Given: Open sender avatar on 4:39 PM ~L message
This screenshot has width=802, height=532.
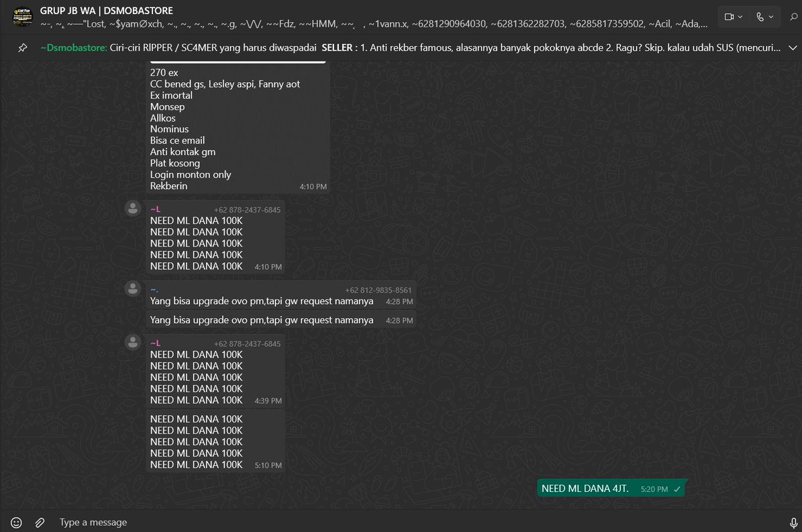Looking at the screenshot, I should (x=134, y=342).
